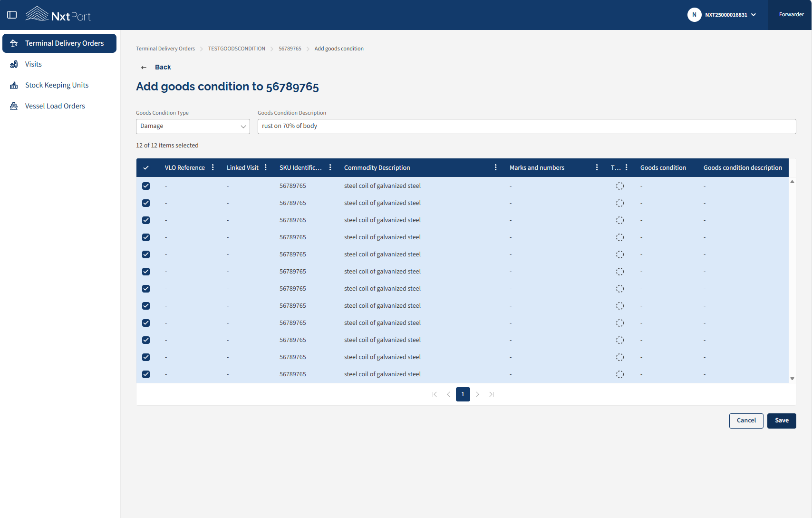Viewport: 812px width, 518px height.
Task: Click the Visits forklift icon
Action: click(14, 64)
